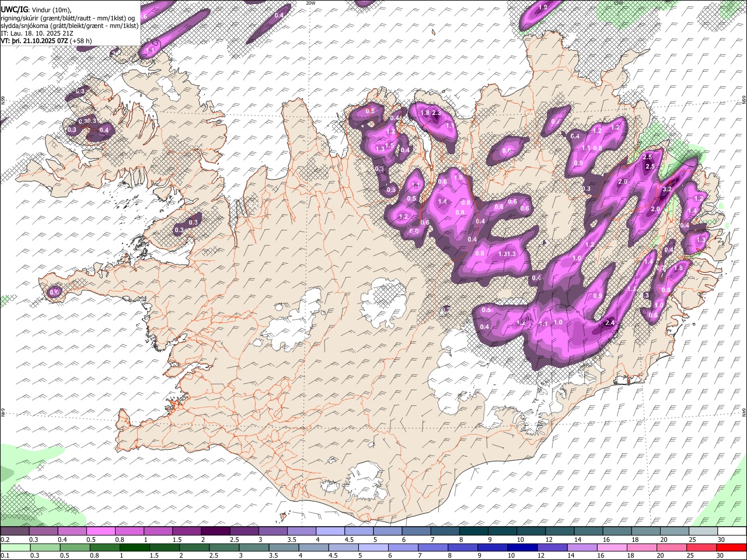
Task: Click the bright red swatch right of lower 30
Action: (731, 547)
